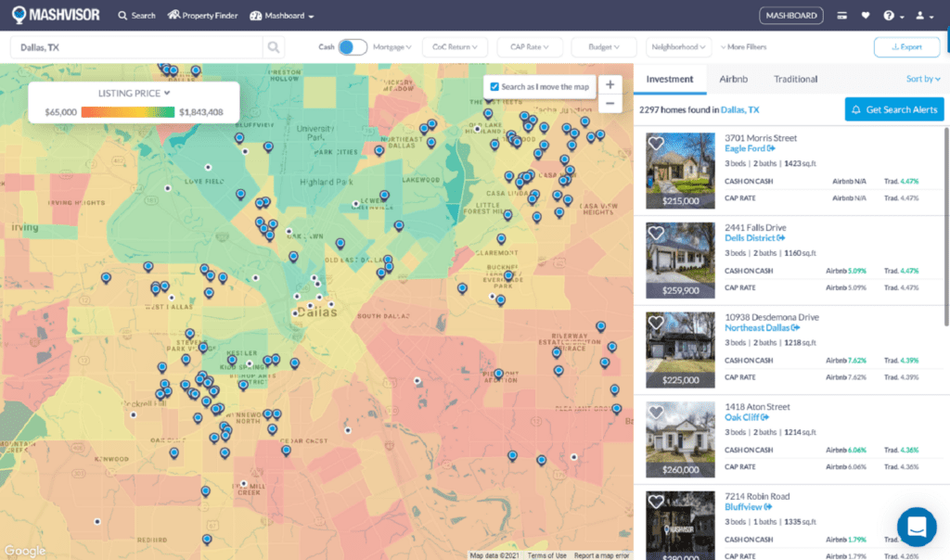Open the chat bubble in bottom right corner
This screenshot has width=950, height=560.
pos(917,527)
